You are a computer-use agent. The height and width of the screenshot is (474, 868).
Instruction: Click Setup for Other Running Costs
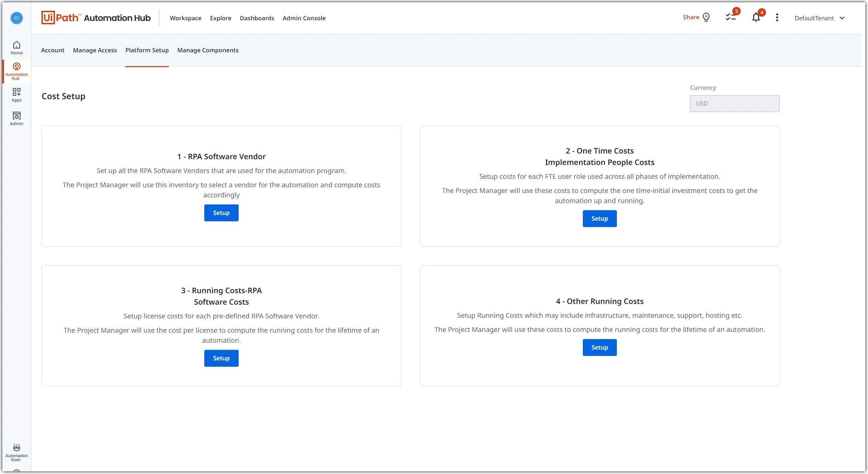pyautogui.click(x=599, y=347)
